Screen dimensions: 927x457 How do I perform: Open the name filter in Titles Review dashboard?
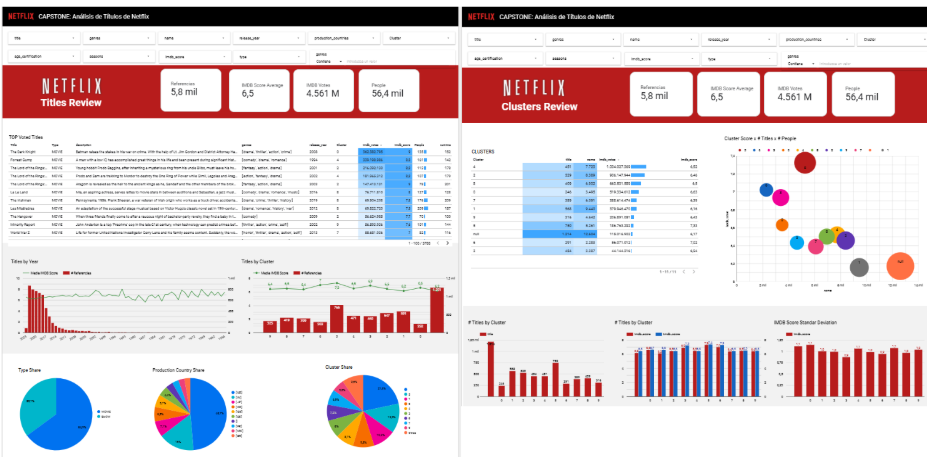click(x=194, y=38)
